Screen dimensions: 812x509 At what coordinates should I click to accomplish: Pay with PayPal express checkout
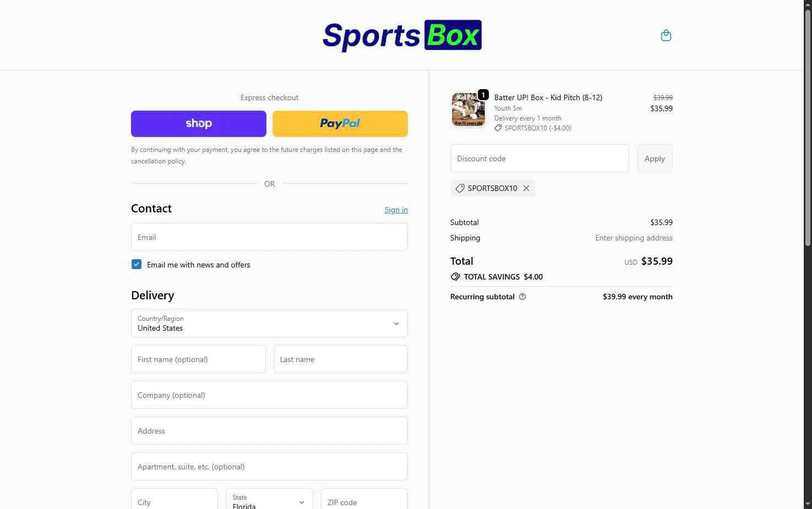tap(340, 124)
